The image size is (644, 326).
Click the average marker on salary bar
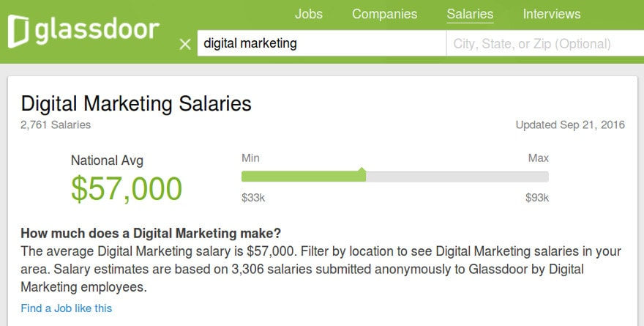[362, 169]
